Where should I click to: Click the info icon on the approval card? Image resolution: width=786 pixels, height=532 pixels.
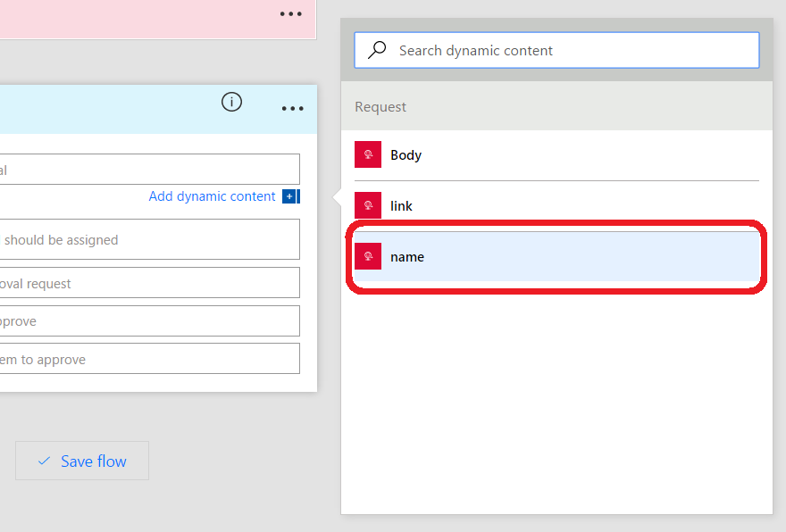231,102
